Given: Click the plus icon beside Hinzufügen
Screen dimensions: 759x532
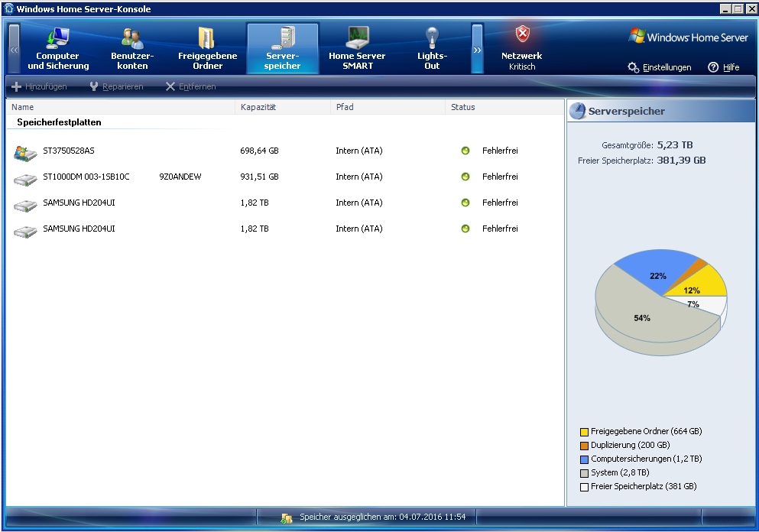Looking at the screenshot, I should [x=17, y=86].
